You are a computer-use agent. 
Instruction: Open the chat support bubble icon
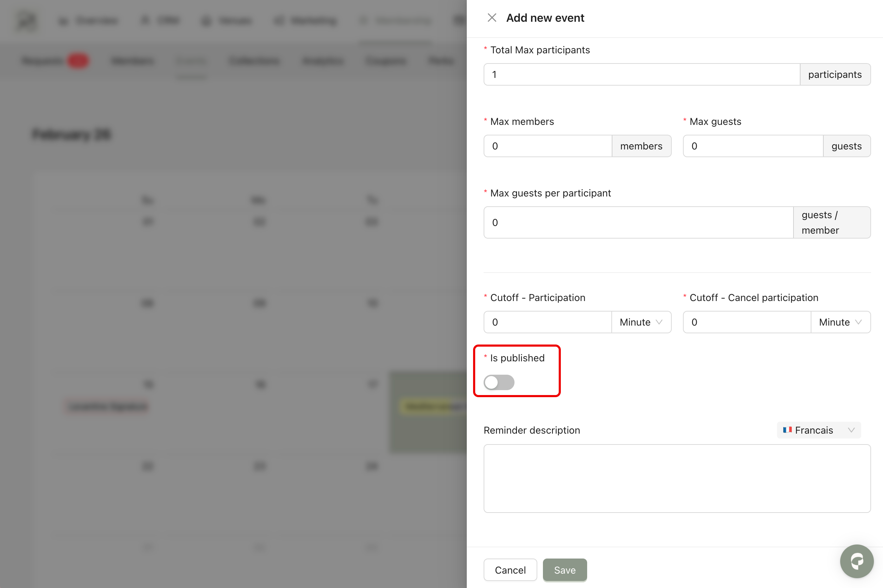coord(856,561)
